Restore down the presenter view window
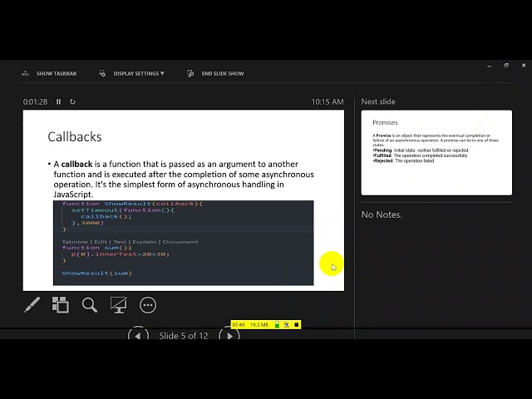Viewport: 532px width, 399px height. pos(506,65)
